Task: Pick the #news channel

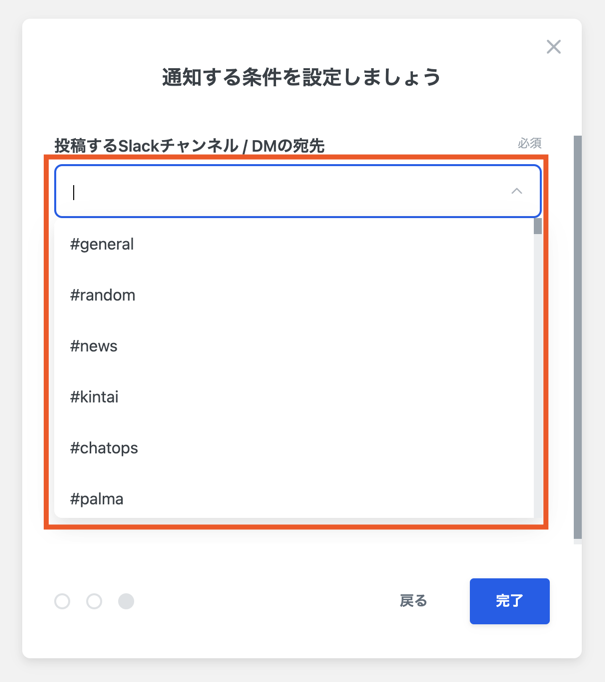Action: pos(94,346)
